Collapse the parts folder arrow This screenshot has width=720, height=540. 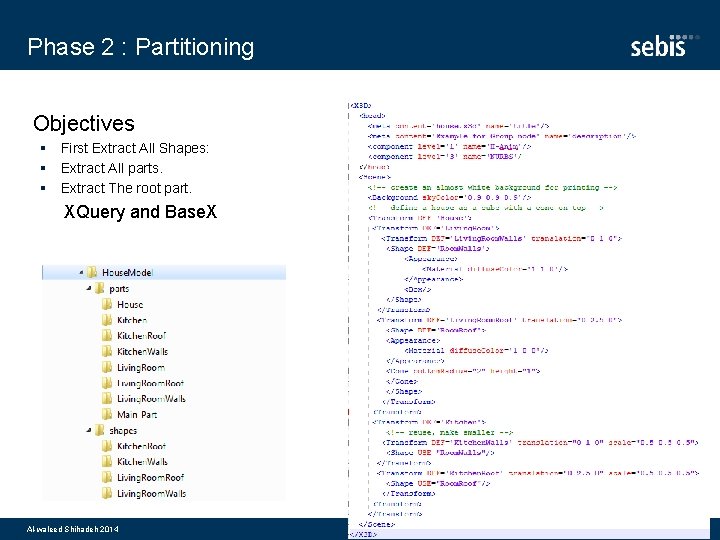point(89,288)
